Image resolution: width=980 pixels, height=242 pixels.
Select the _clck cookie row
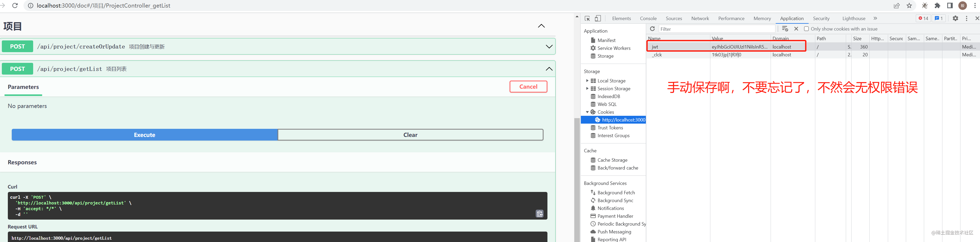point(813,55)
